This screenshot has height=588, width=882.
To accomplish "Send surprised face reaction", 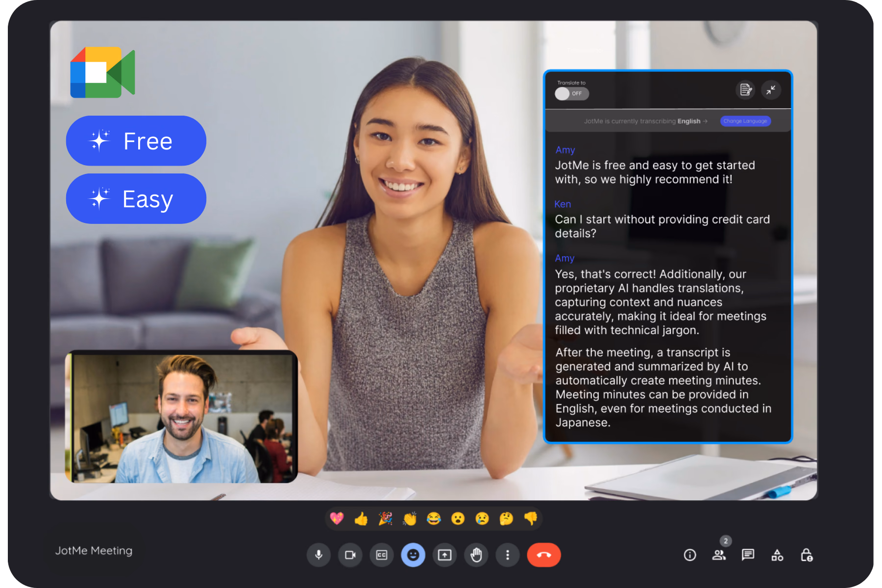I will click(x=458, y=518).
